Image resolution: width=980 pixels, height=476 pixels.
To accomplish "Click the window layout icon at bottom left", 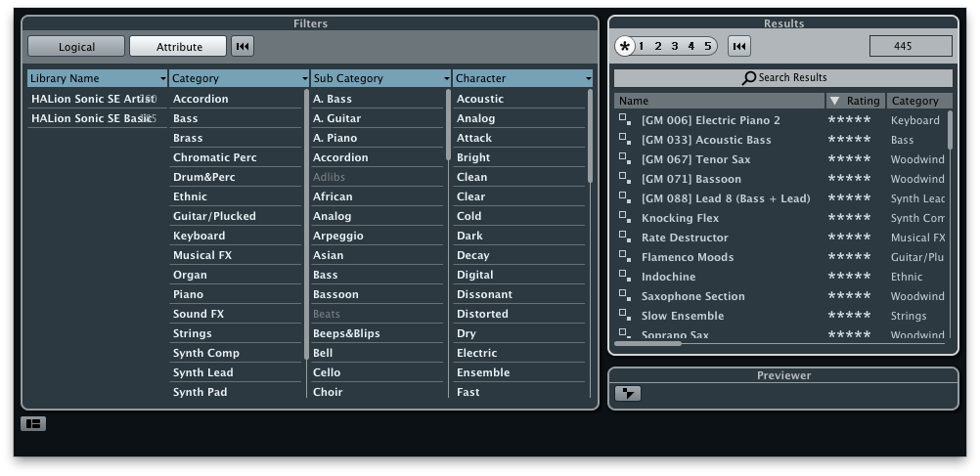I will pos(33,424).
